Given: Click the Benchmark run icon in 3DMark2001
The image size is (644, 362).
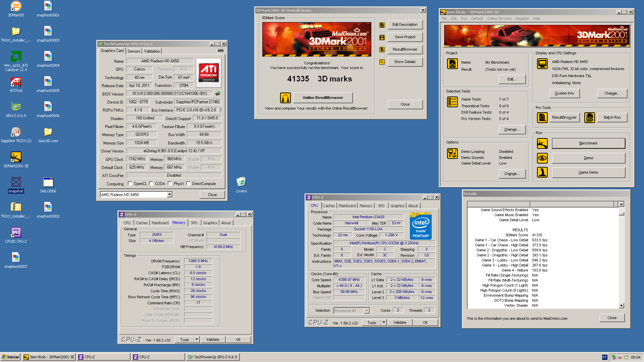Looking at the screenshot, I should pyautogui.click(x=542, y=143).
